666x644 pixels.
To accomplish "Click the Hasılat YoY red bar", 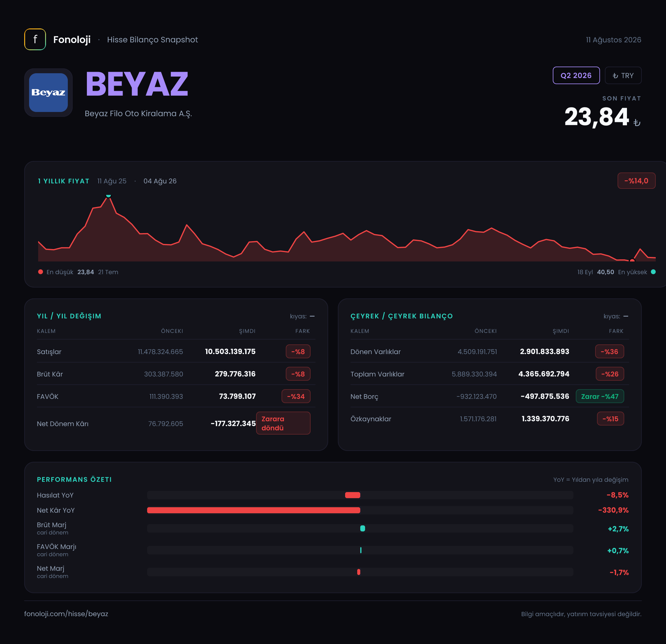I will [x=352, y=495].
